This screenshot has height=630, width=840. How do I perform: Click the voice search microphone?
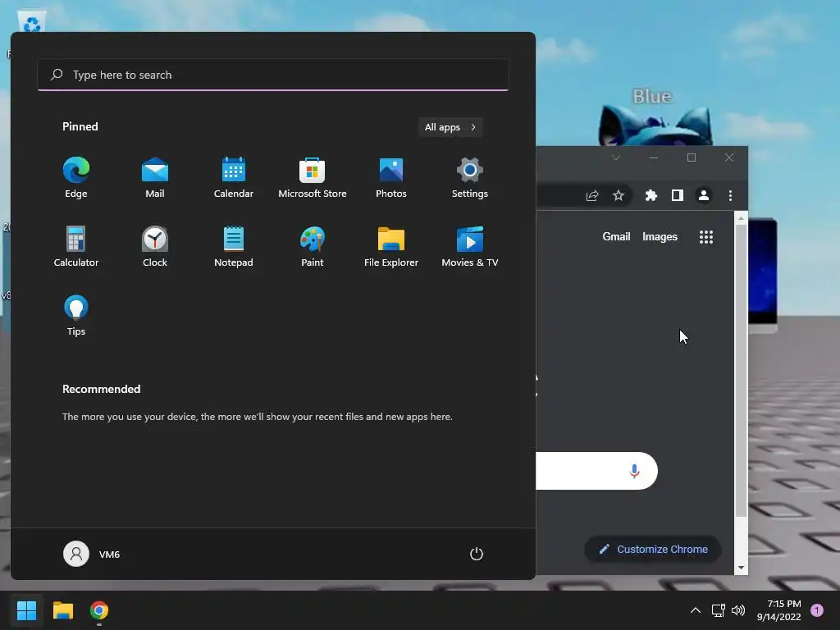pyautogui.click(x=634, y=471)
